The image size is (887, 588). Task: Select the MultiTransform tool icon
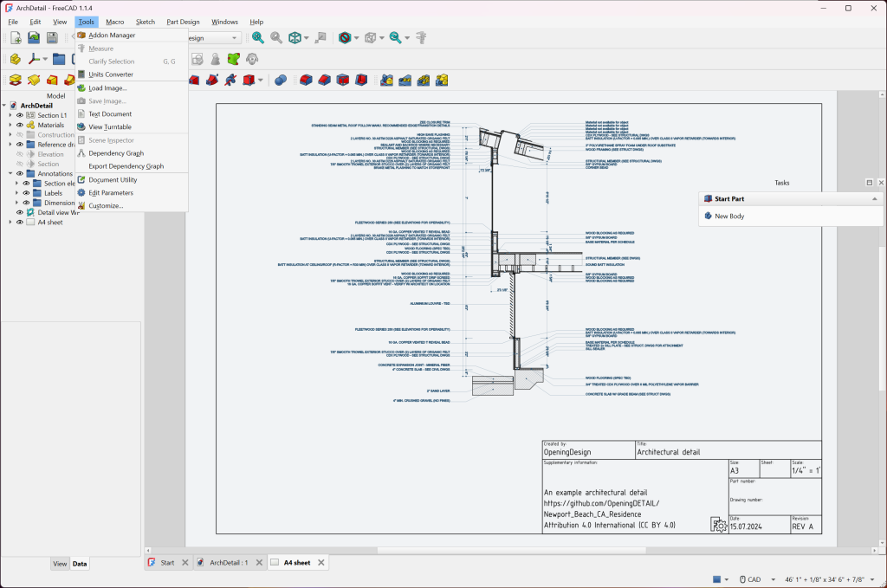[x=442, y=81]
